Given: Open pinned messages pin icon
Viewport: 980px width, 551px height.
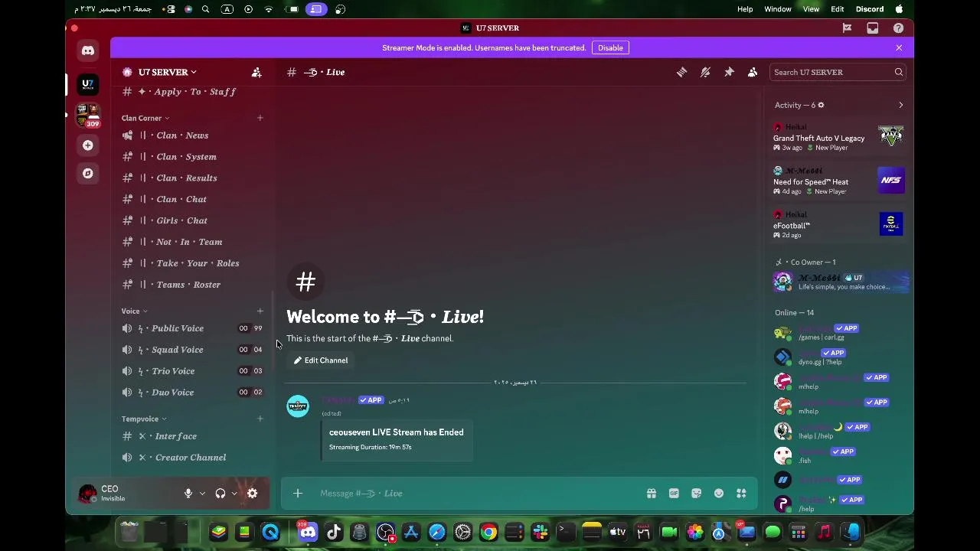Looking at the screenshot, I should pyautogui.click(x=729, y=72).
